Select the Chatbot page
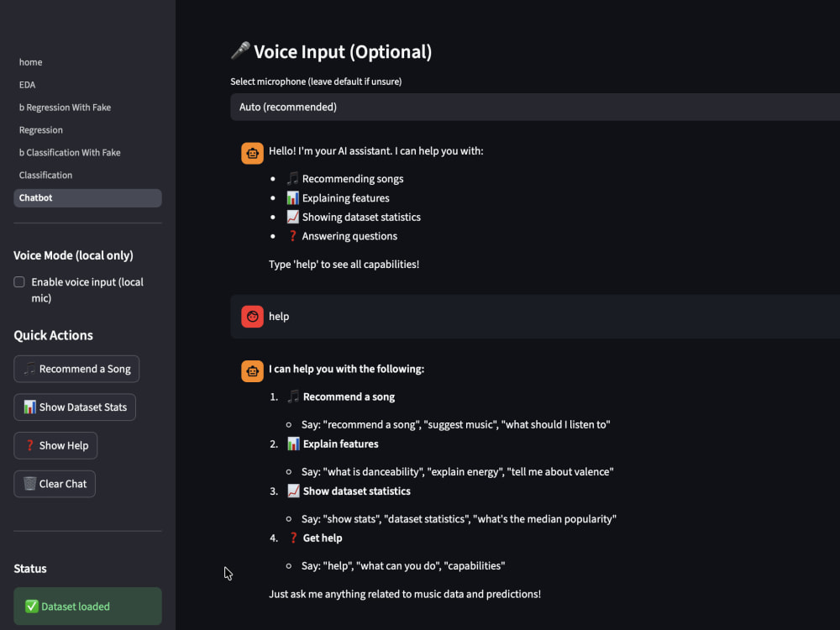The width and height of the screenshot is (840, 630). click(87, 197)
